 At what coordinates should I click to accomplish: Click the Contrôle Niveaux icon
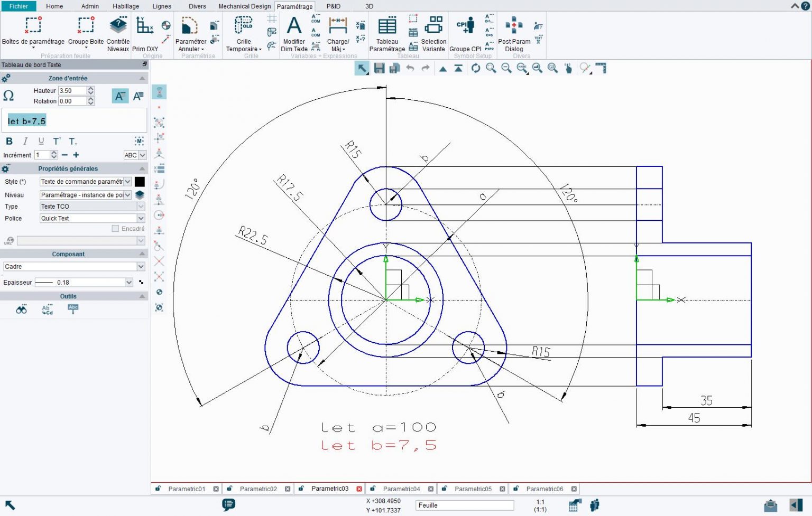pyautogui.click(x=118, y=25)
